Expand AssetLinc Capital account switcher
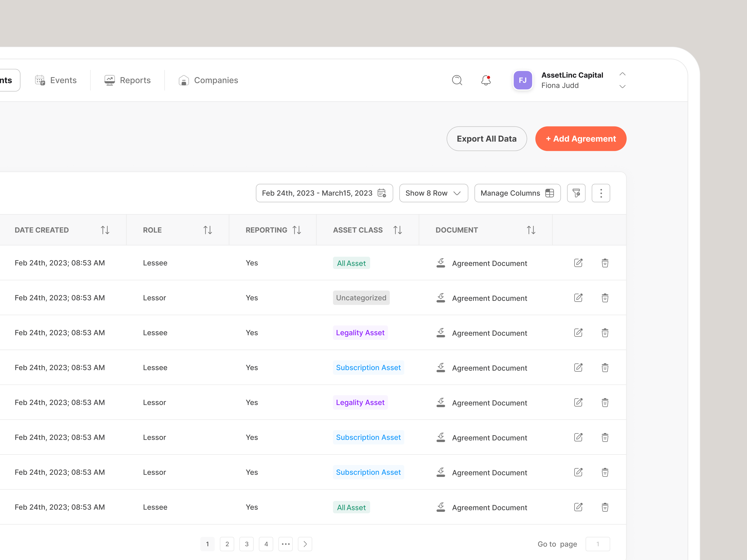The height and width of the screenshot is (560, 747). [622, 80]
